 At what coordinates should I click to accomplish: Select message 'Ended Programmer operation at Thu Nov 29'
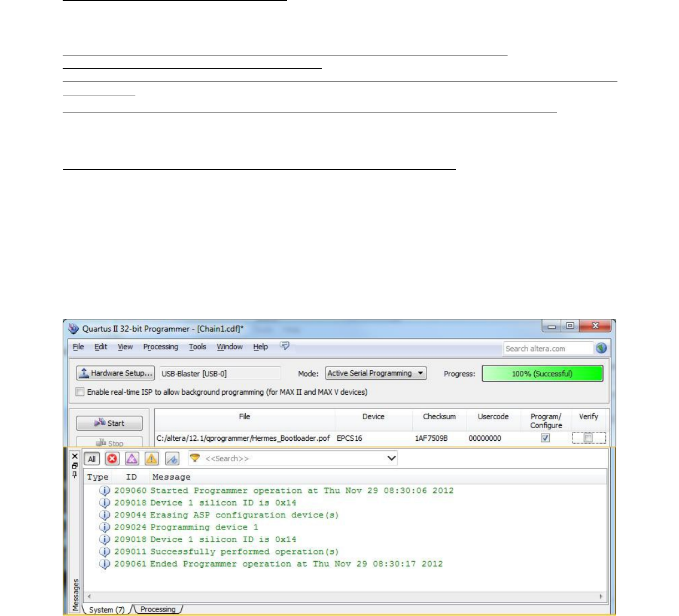click(296, 564)
